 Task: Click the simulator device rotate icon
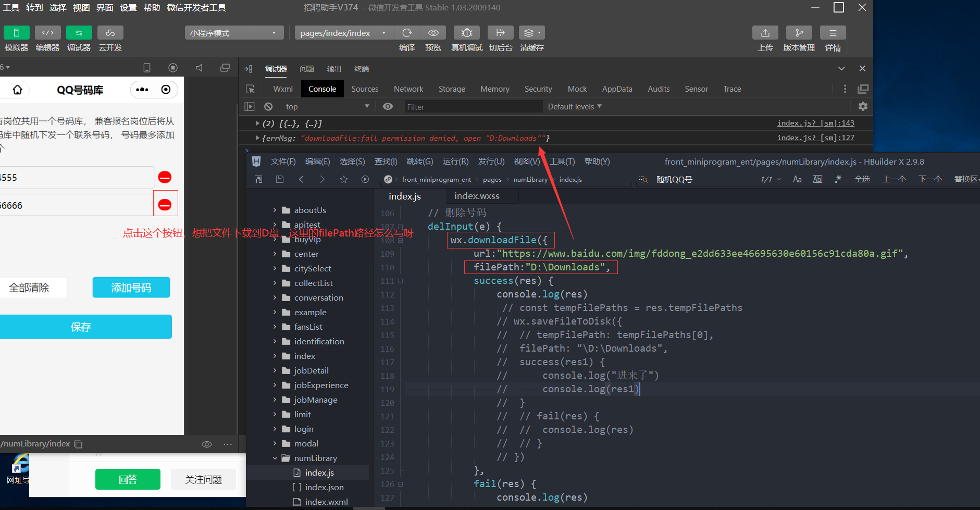click(147, 68)
